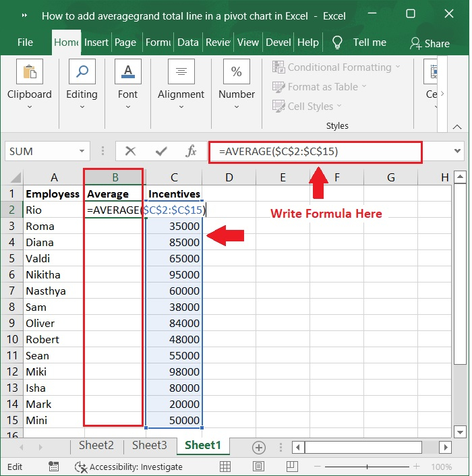
Task: Open Accessibility: Investigate status item
Action: click(129, 467)
